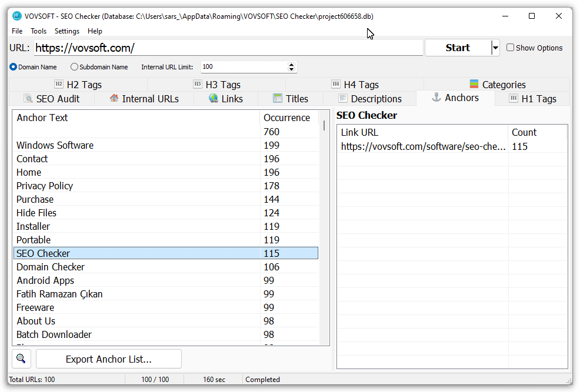The height and width of the screenshot is (392, 580).
Task: Select the Subdomain Name radio button
Action: coord(74,67)
